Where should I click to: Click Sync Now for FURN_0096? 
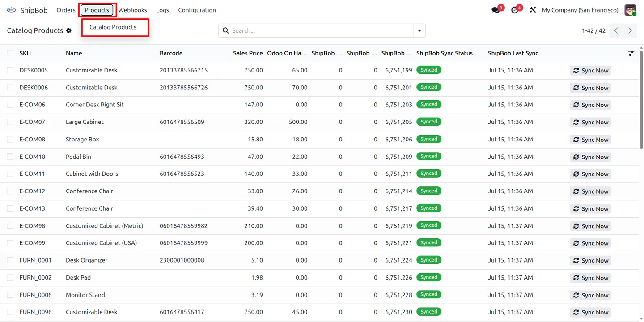(x=590, y=312)
